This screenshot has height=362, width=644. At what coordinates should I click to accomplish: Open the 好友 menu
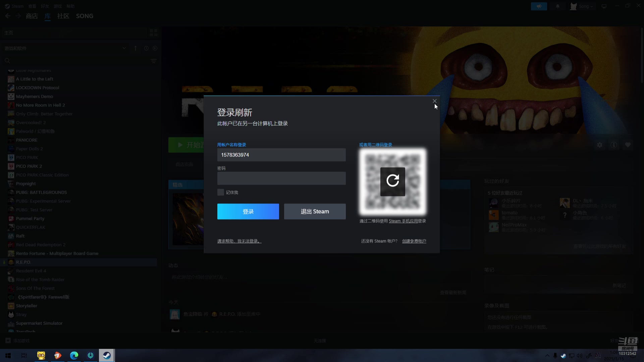point(45,6)
